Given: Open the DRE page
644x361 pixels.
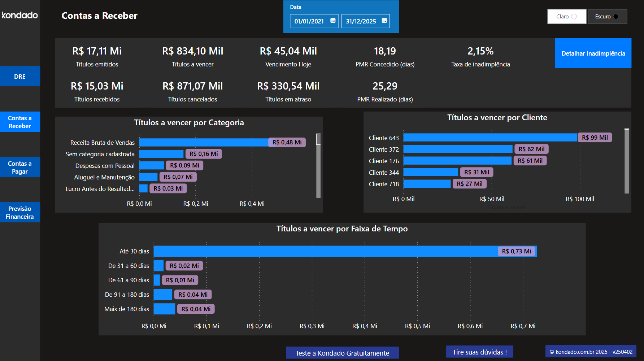Looking at the screenshot, I should [20, 76].
